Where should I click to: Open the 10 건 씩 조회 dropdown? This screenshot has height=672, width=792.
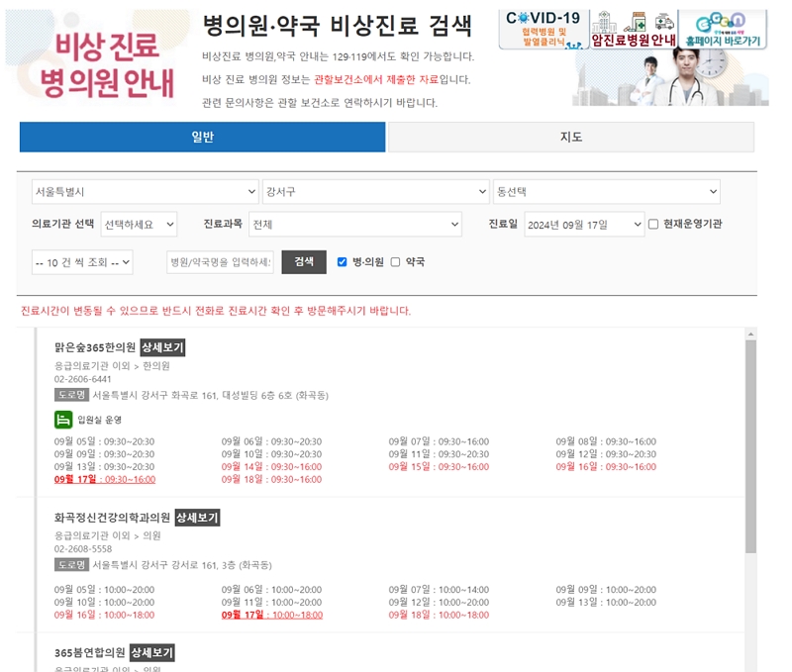[82, 262]
